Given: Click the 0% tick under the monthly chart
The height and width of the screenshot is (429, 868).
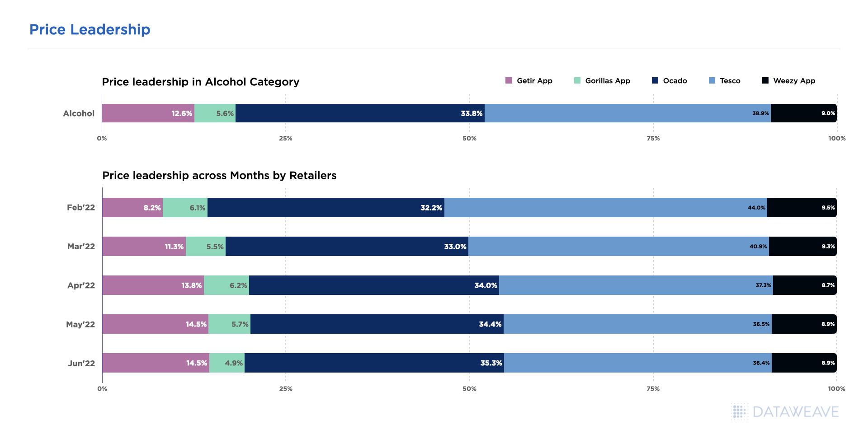Looking at the screenshot, I should click(x=102, y=389).
